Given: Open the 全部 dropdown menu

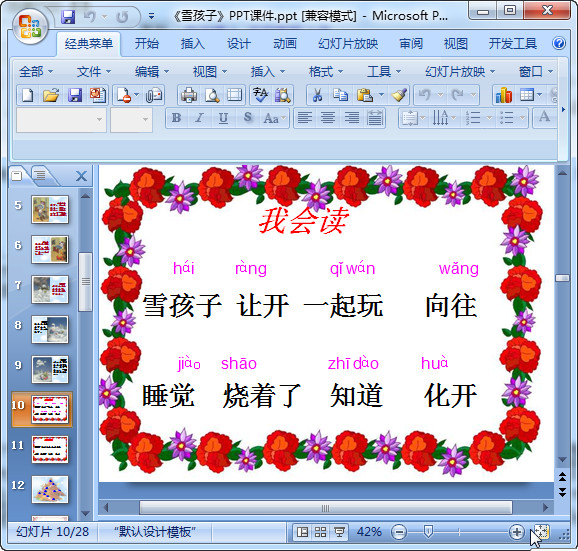Looking at the screenshot, I should (36, 72).
